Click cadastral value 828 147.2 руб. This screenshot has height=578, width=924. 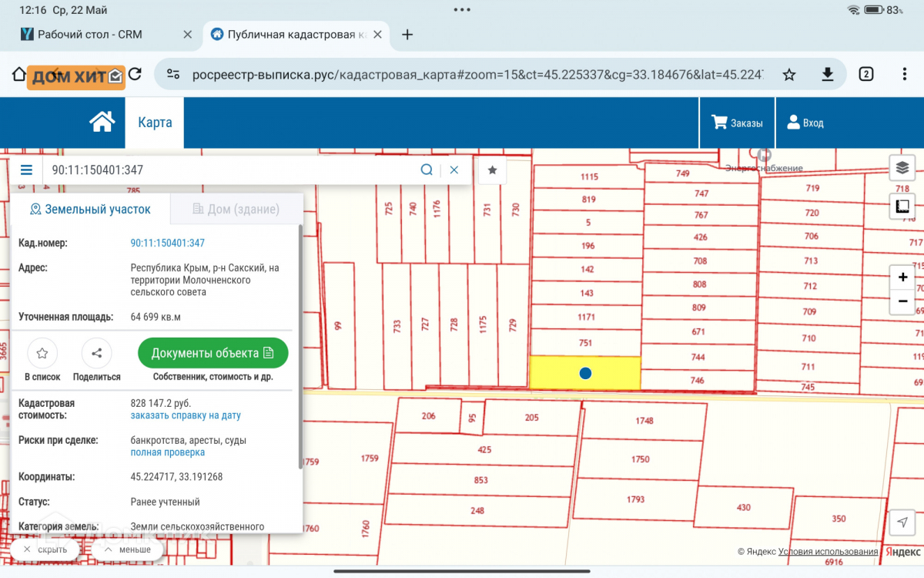point(161,403)
